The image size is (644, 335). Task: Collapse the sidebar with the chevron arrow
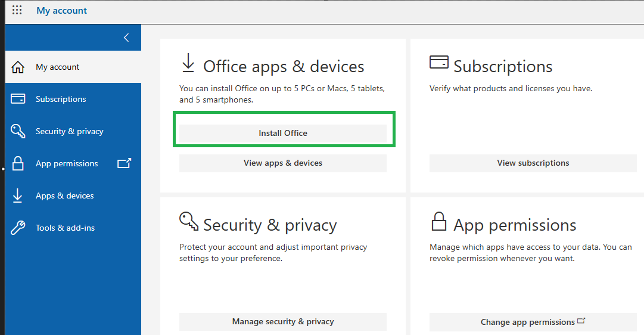tap(126, 38)
